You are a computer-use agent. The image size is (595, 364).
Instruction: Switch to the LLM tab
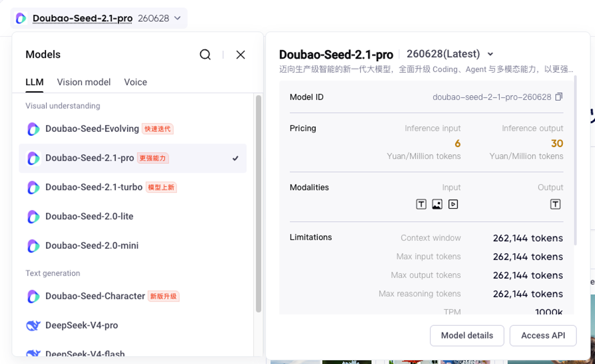35,82
